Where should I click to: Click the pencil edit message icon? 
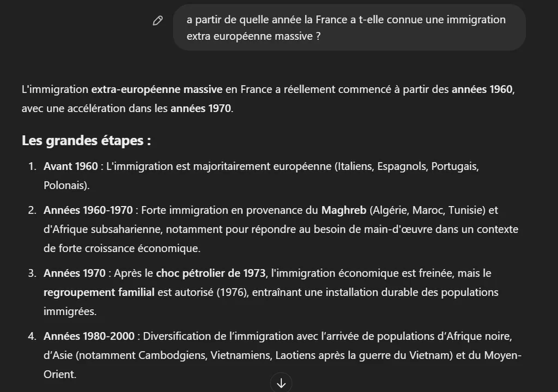(157, 21)
